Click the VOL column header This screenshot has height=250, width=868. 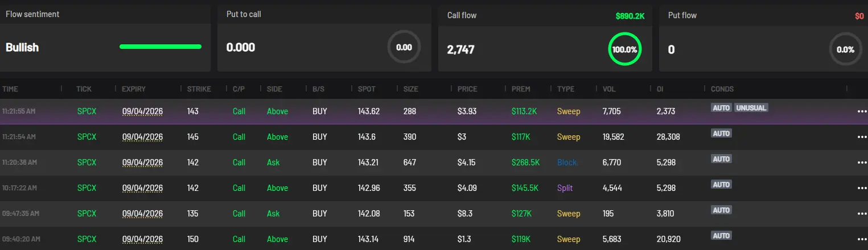click(x=608, y=89)
